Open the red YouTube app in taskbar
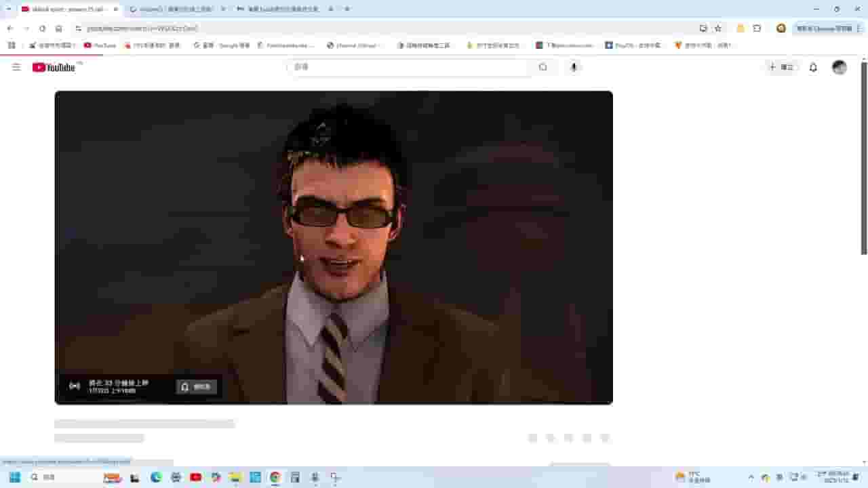The width and height of the screenshot is (868, 488). [x=196, y=477]
